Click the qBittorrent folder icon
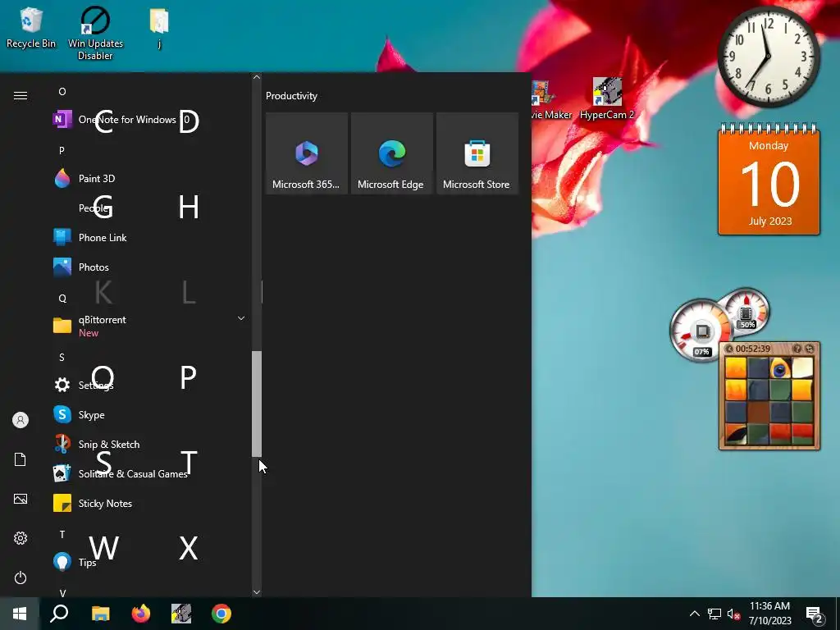The width and height of the screenshot is (840, 630). (62, 325)
